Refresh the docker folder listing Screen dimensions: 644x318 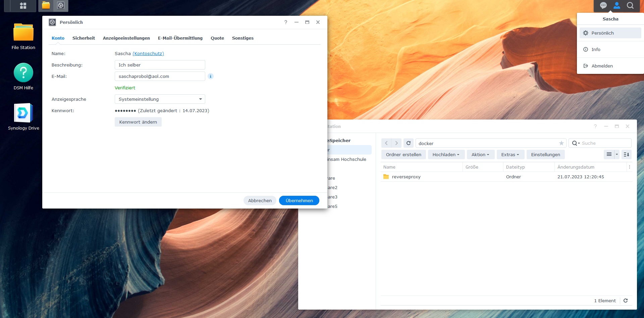(x=408, y=143)
